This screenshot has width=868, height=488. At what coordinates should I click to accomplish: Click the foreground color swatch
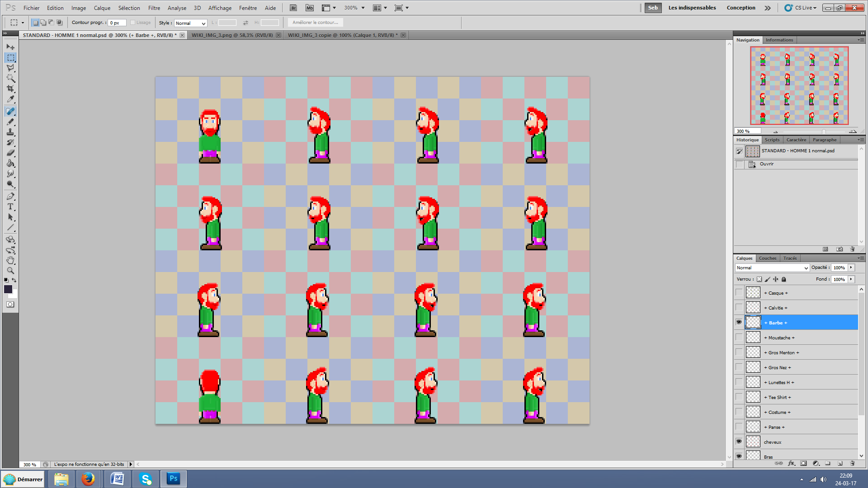tap(8, 289)
